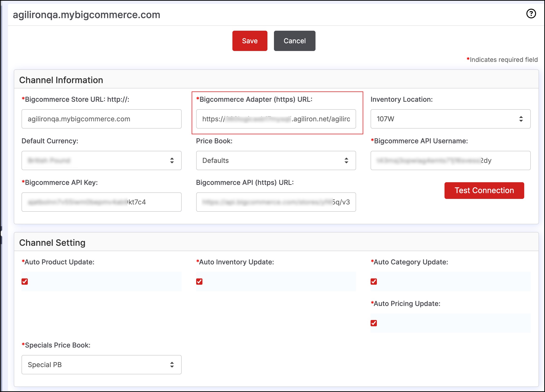Click the Bigcommerce API Key field
The height and width of the screenshot is (392, 545).
(x=101, y=202)
